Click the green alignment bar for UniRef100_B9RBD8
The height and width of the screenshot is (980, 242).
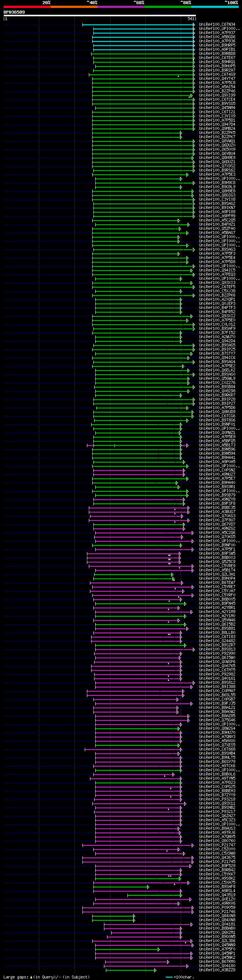coord(143,54)
